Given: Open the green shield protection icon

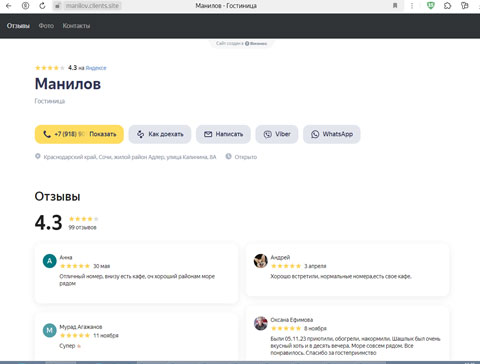Looking at the screenshot, I should tap(431, 5).
